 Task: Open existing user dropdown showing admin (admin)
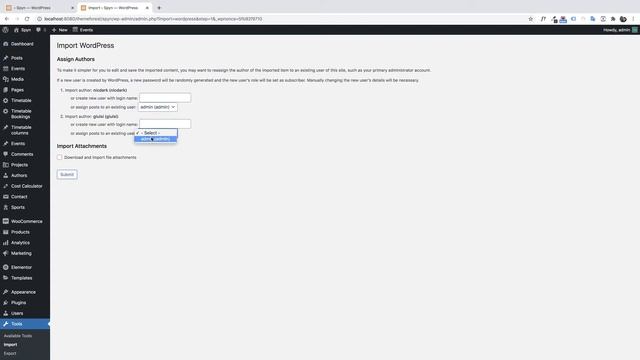158,107
